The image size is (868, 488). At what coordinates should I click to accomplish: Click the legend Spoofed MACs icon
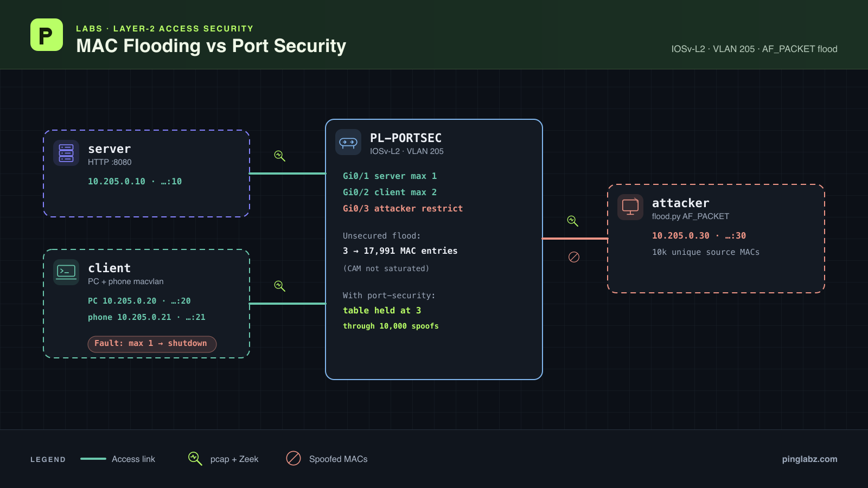[293, 458]
